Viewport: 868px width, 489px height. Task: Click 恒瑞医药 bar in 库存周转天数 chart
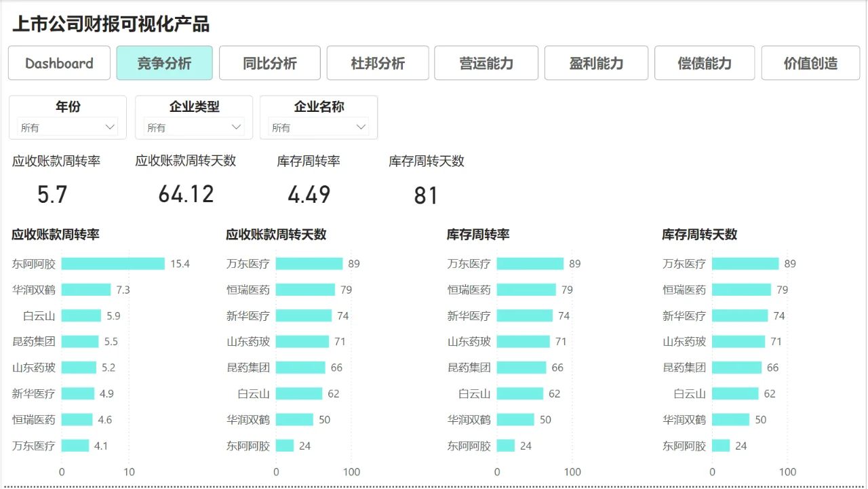pyautogui.click(x=741, y=290)
